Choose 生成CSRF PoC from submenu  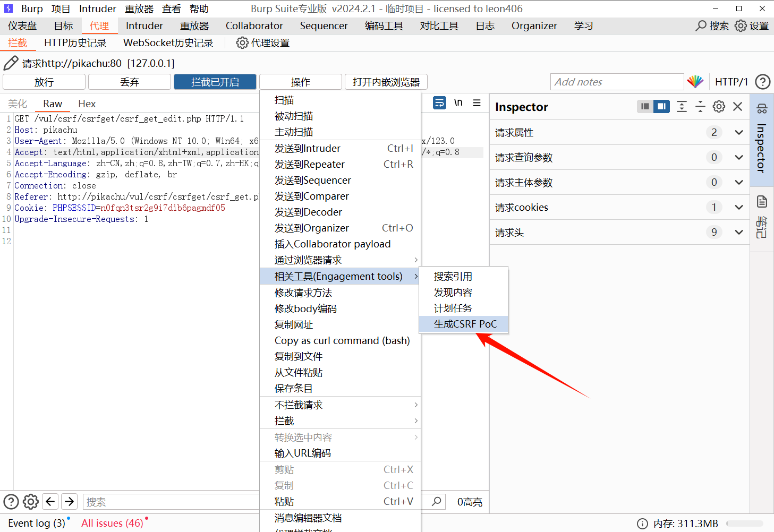click(464, 324)
